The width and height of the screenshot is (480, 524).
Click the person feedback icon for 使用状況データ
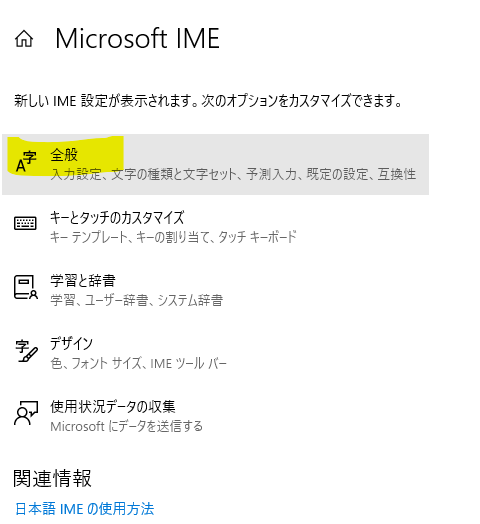[x=26, y=413]
